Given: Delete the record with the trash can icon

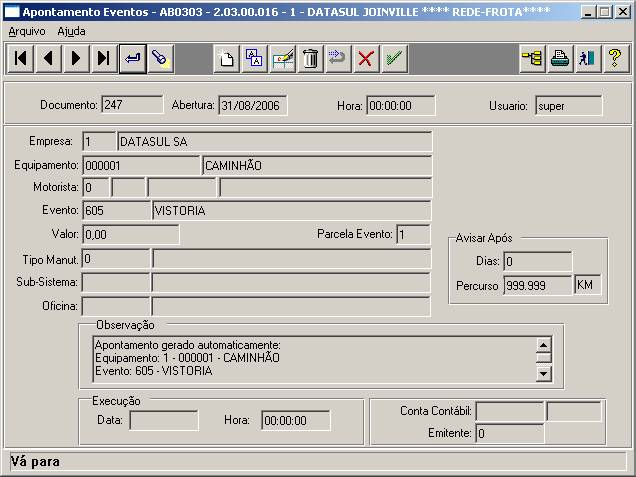Looking at the screenshot, I should [311, 58].
